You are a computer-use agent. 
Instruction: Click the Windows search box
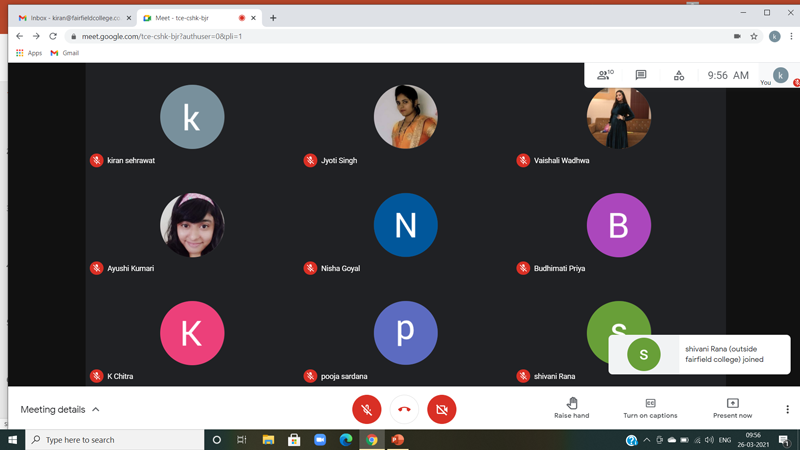click(115, 440)
